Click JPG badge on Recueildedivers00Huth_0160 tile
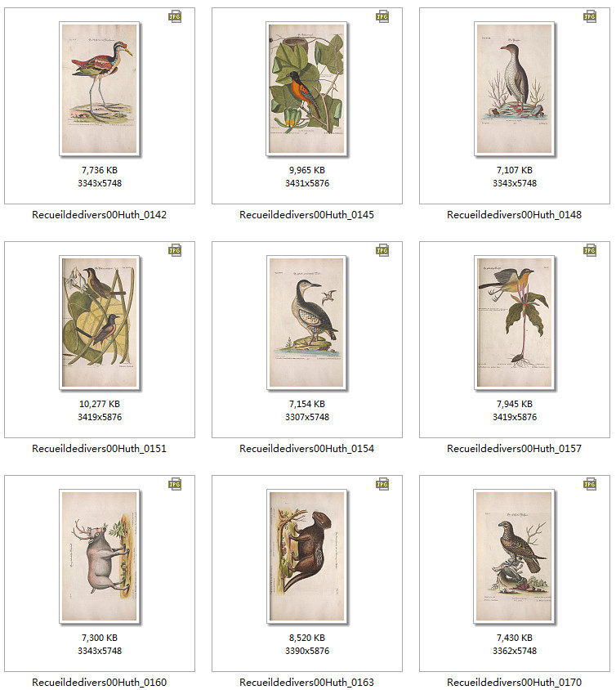 click(x=175, y=484)
